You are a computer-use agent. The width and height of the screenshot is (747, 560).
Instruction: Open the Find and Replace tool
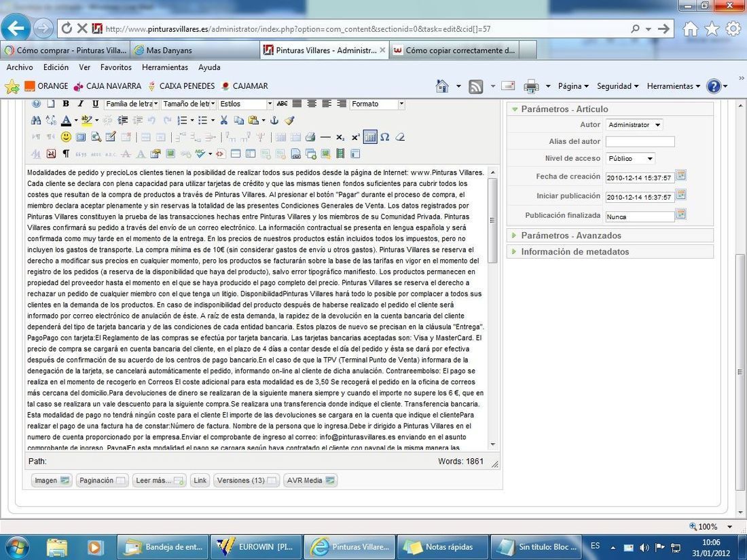(51, 120)
